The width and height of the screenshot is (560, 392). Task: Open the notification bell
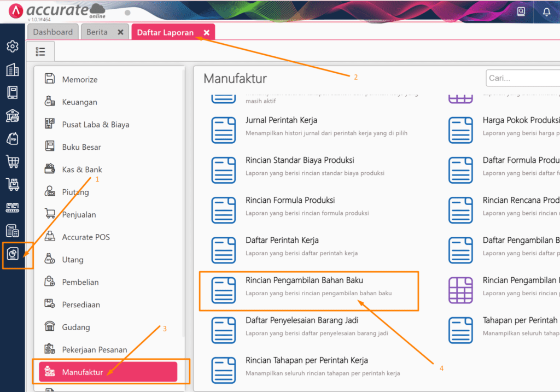(546, 11)
